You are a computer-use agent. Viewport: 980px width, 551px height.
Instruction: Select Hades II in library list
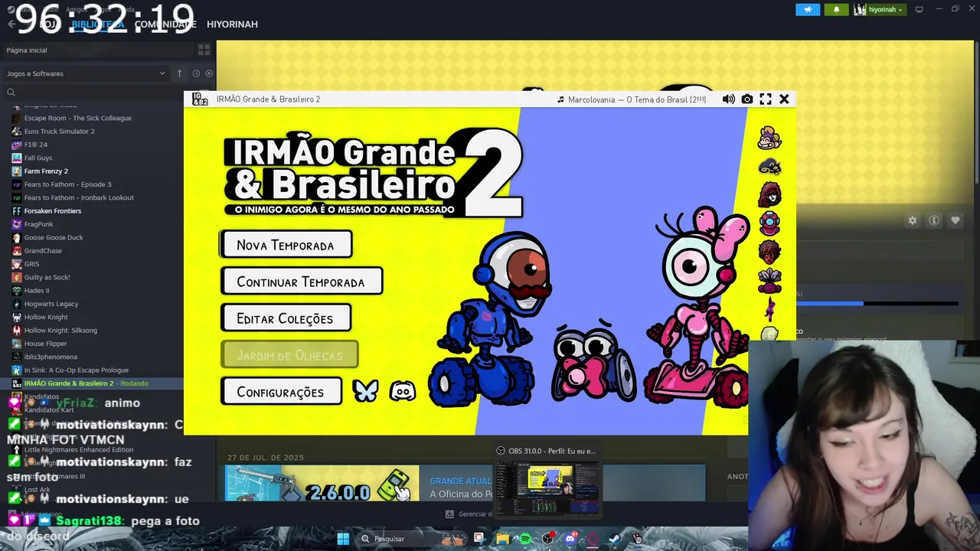point(37,290)
